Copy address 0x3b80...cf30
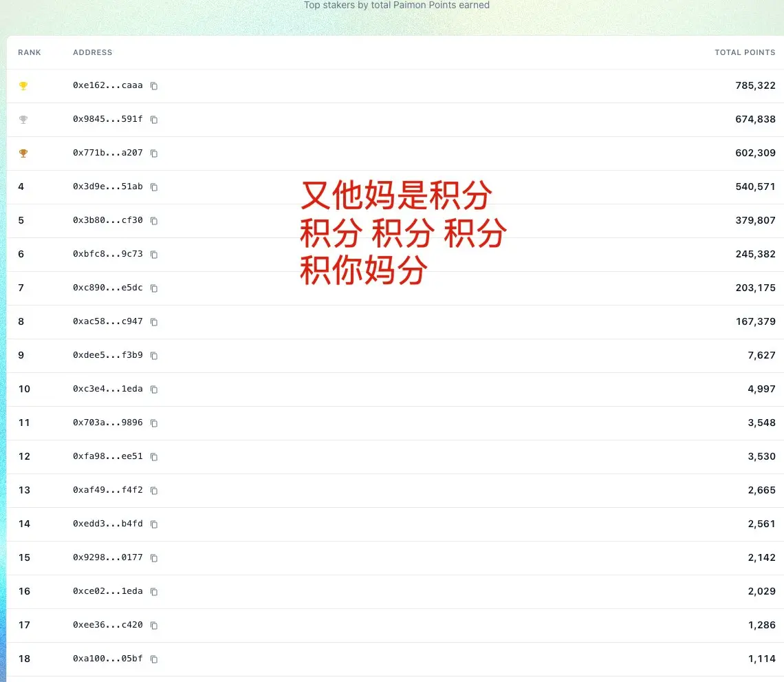 click(154, 221)
